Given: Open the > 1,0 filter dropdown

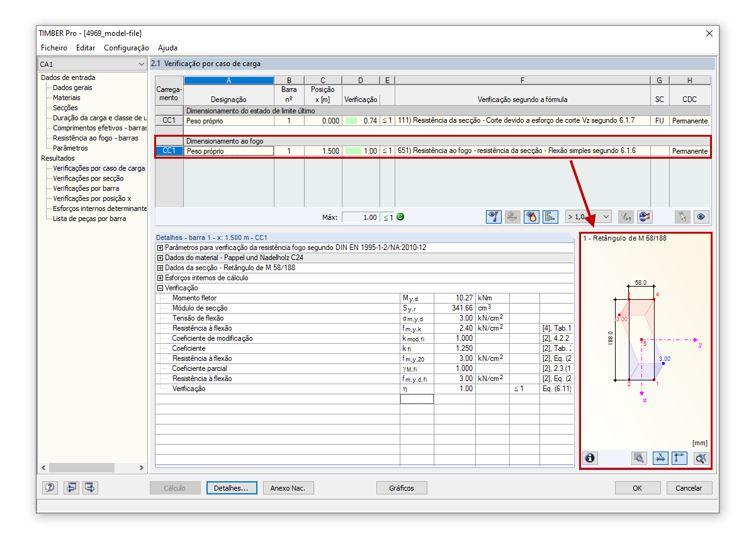Looking at the screenshot, I should coord(588,217).
